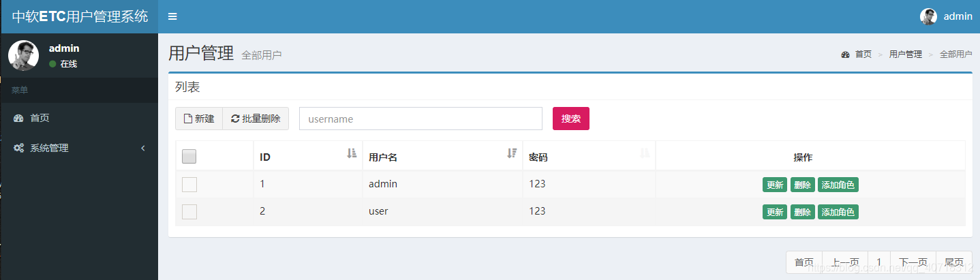Sort by 密码 column sort icon
980x280 pixels.
pos(645,153)
